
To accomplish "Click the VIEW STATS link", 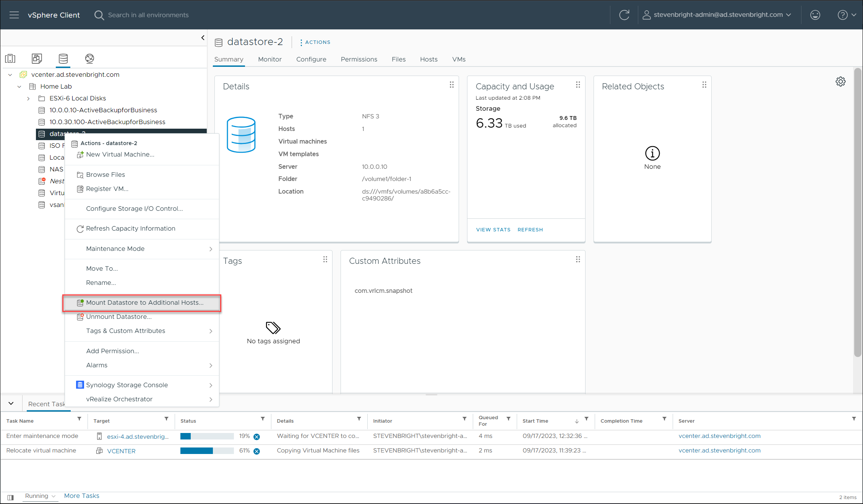I will pos(493,229).
